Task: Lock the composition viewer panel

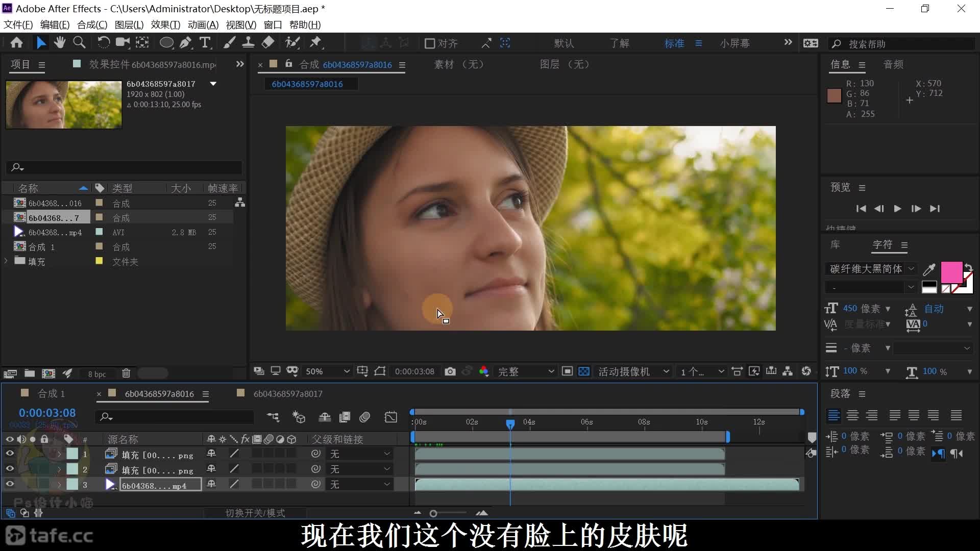Action: click(x=289, y=64)
